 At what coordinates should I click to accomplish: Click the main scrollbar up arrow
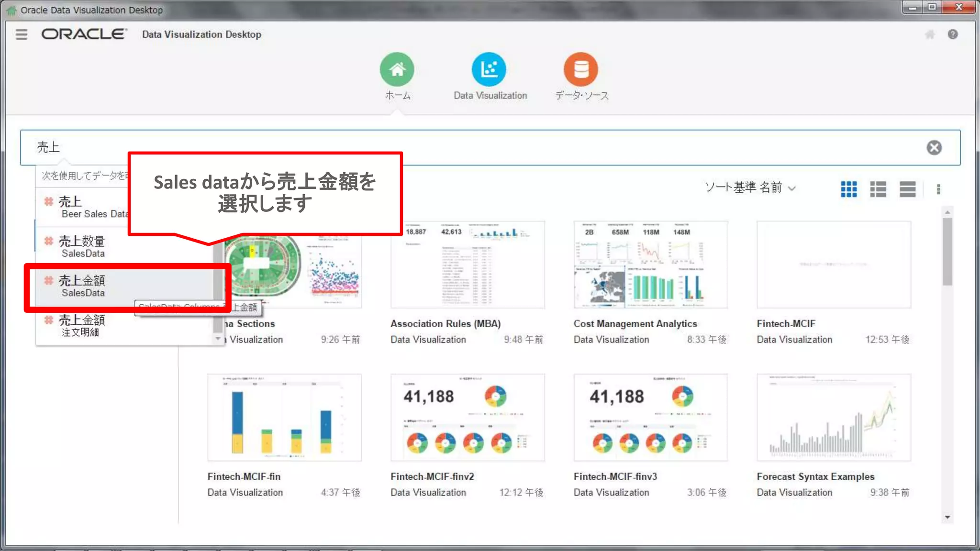[x=947, y=212]
